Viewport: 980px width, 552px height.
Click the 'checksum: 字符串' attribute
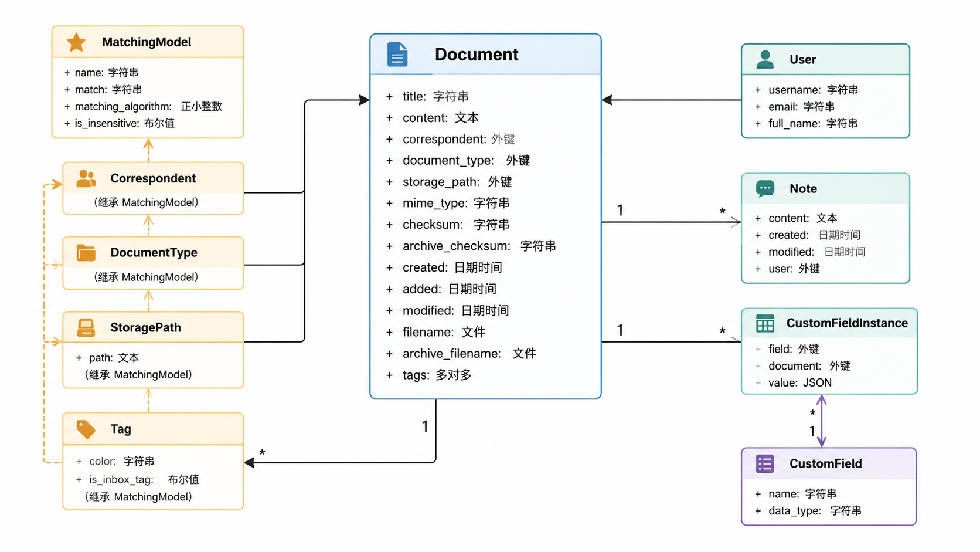pos(447,225)
